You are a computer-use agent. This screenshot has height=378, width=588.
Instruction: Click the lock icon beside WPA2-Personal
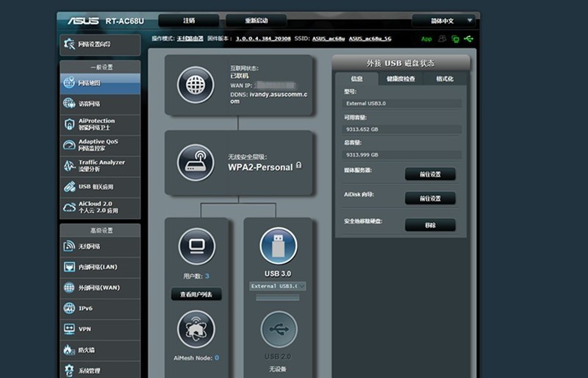(x=299, y=165)
